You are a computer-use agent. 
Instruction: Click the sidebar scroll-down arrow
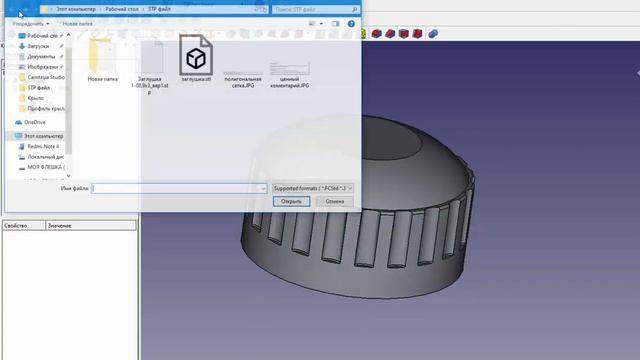(68, 176)
